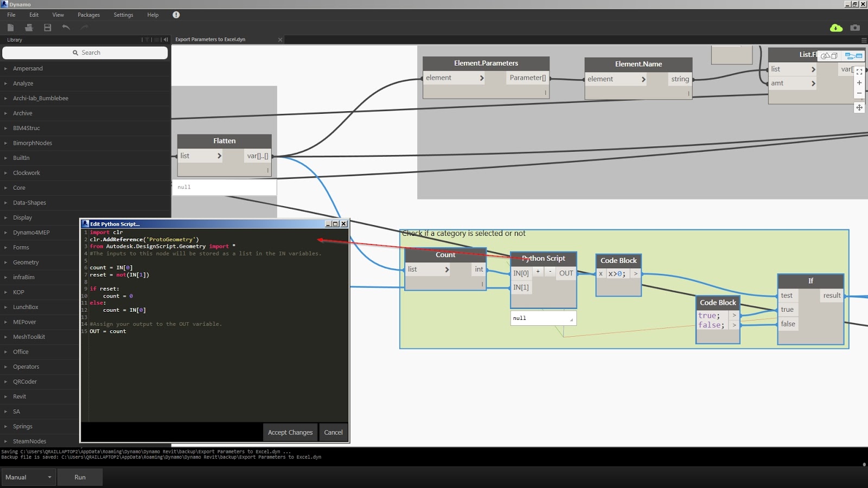Create a new file with the New icon
The height and width of the screenshot is (488, 868).
coord(11,27)
